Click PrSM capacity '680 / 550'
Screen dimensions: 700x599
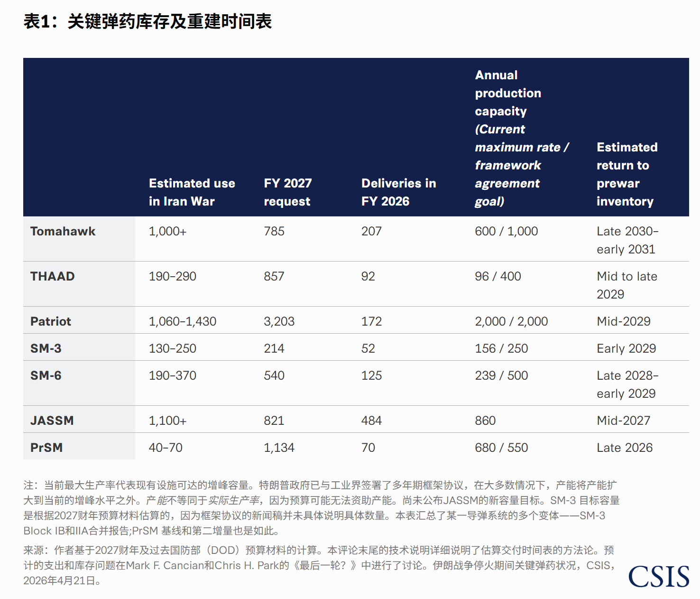tap(501, 448)
